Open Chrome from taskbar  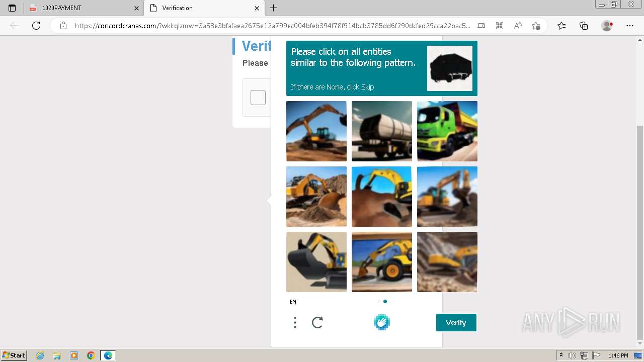[91, 355]
